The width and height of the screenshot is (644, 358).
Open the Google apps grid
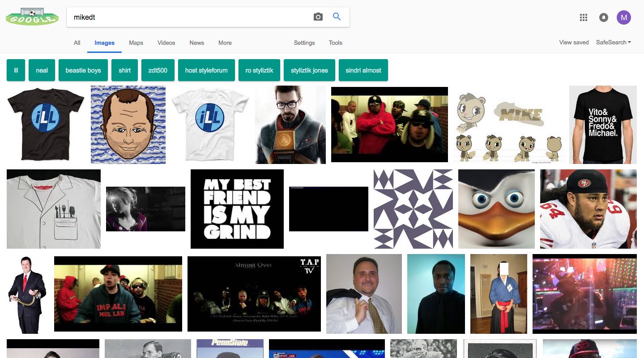point(583,17)
